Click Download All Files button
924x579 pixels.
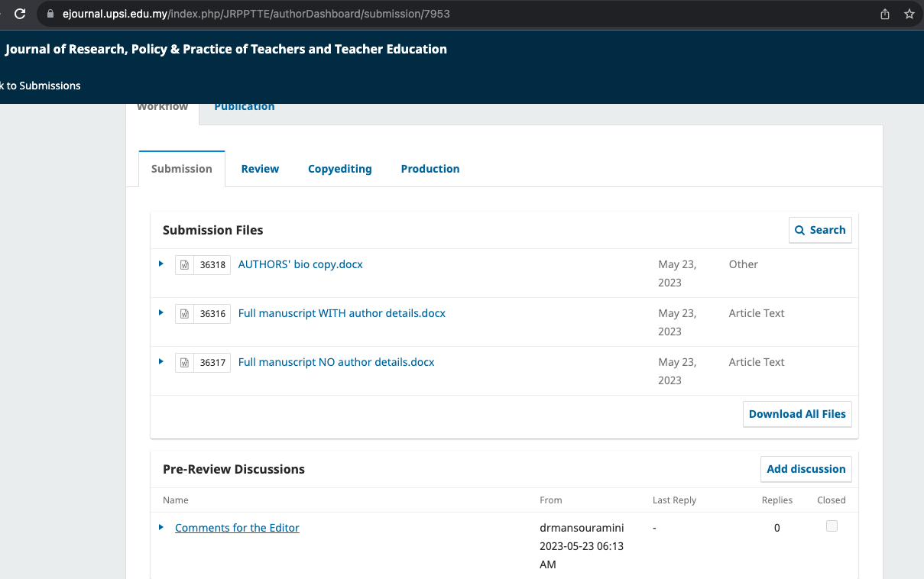(796, 414)
